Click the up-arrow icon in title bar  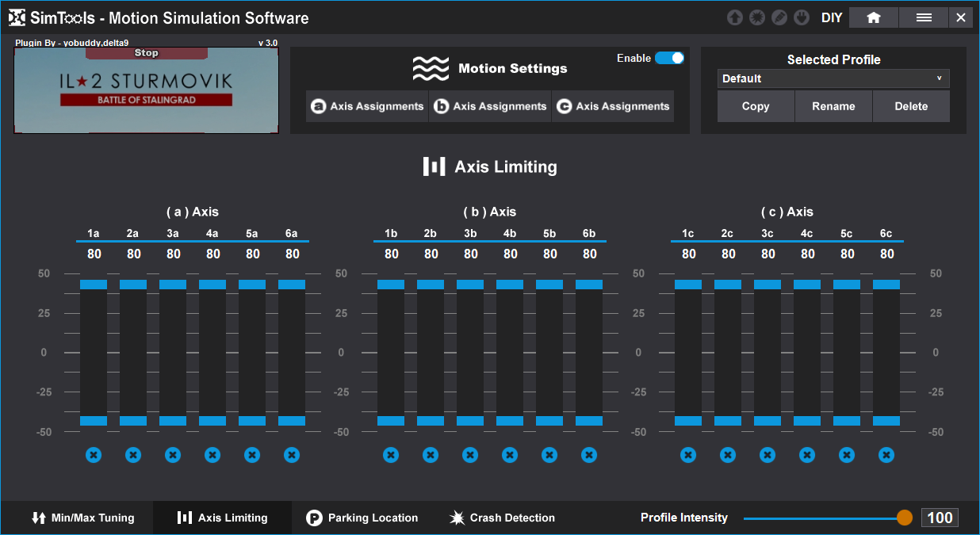click(x=735, y=17)
